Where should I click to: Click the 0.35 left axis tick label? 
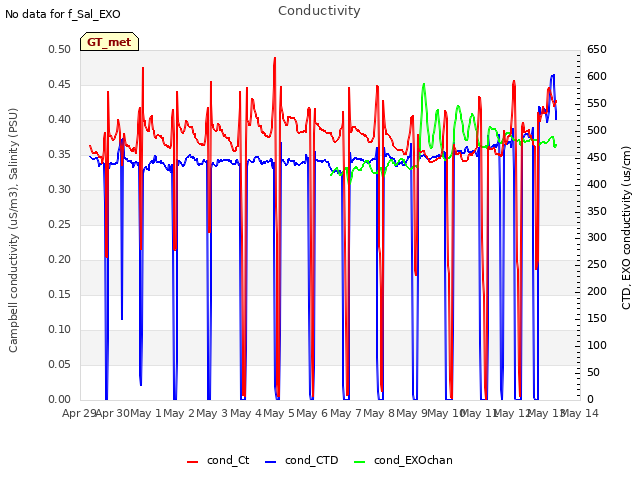(x=60, y=154)
